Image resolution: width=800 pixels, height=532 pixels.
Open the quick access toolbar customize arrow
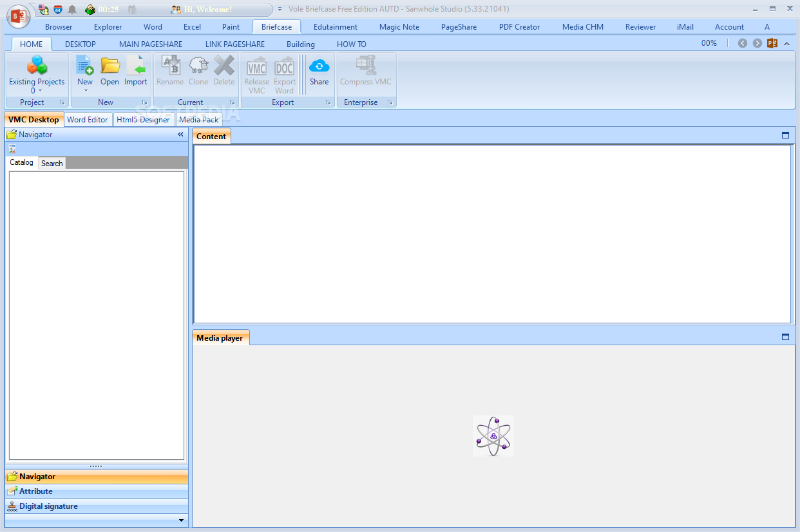pos(280,10)
